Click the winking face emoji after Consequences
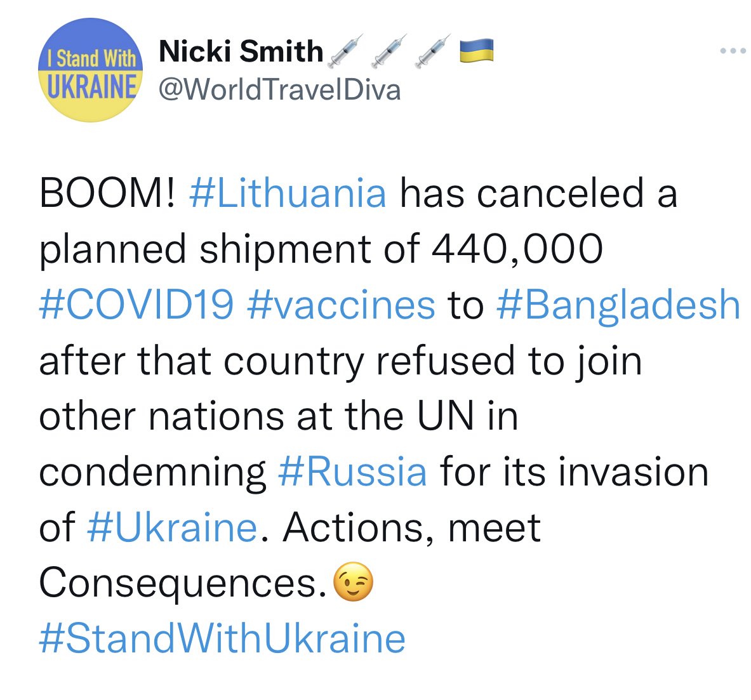The width and height of the screenshot is (751, 700). (x=353, y=582)
